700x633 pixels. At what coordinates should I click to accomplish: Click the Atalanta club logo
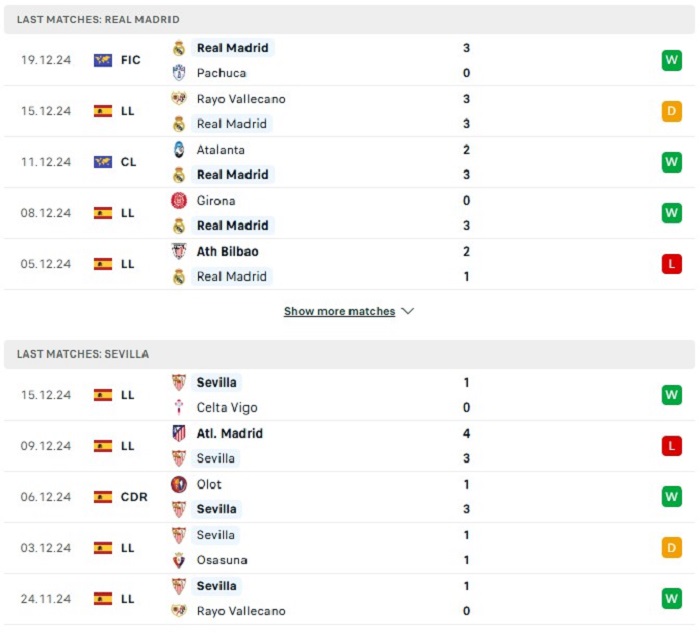click(178, 149)
